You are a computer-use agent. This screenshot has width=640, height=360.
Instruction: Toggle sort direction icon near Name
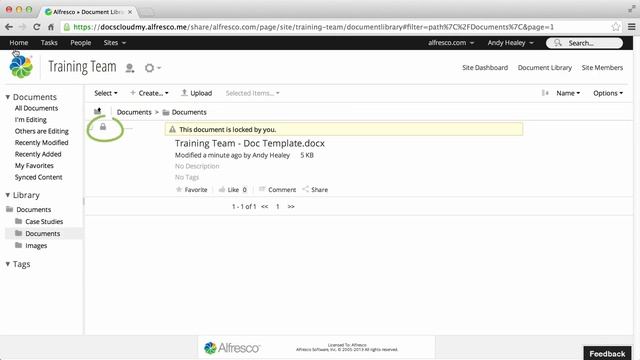tap(545, 93)
